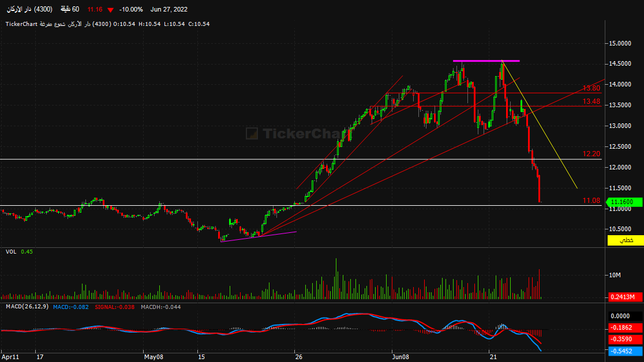Click the 13.0000 price axis label

(620, 126)
